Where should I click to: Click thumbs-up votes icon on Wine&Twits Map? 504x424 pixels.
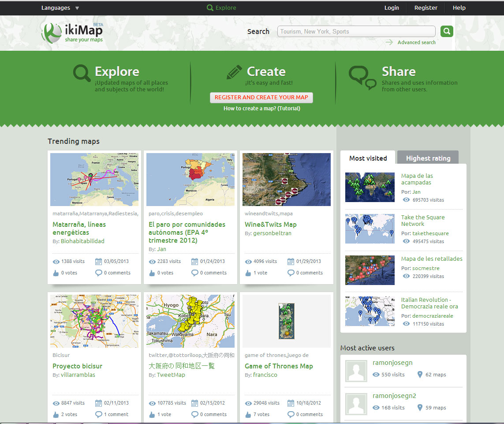pyautogui.click(x=248, y=273)
